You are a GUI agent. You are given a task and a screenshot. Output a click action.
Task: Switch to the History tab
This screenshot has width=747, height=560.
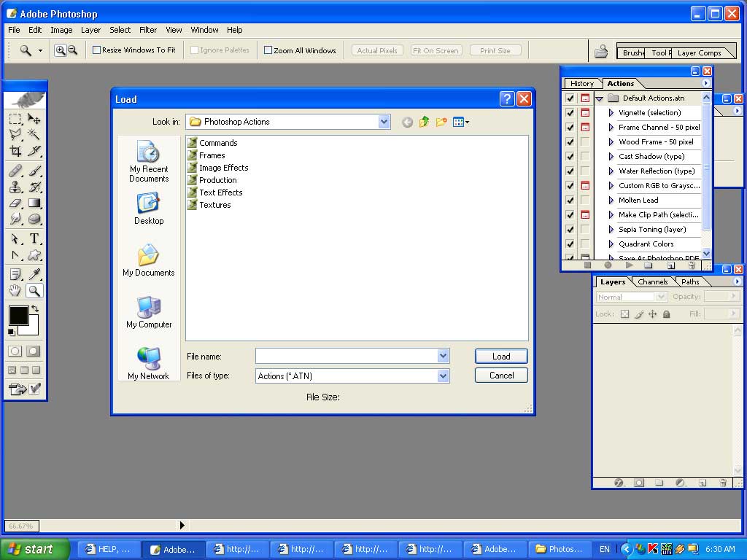582,84
